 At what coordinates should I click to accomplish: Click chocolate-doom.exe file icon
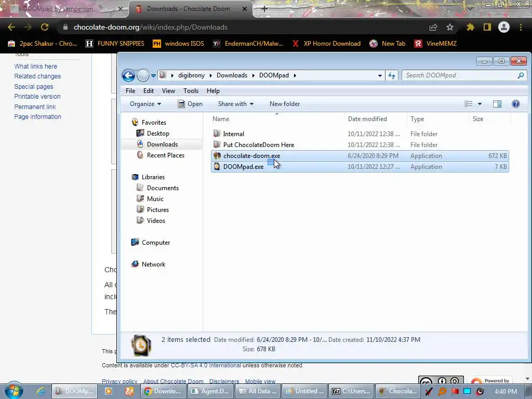click(217, 156)
